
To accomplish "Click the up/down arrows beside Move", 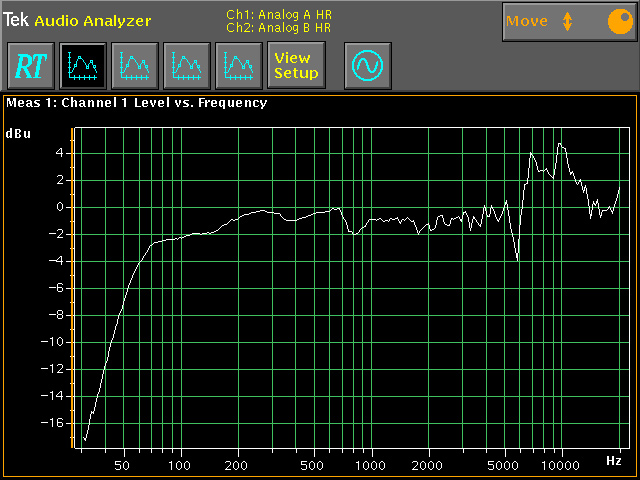I will [568, 21].
